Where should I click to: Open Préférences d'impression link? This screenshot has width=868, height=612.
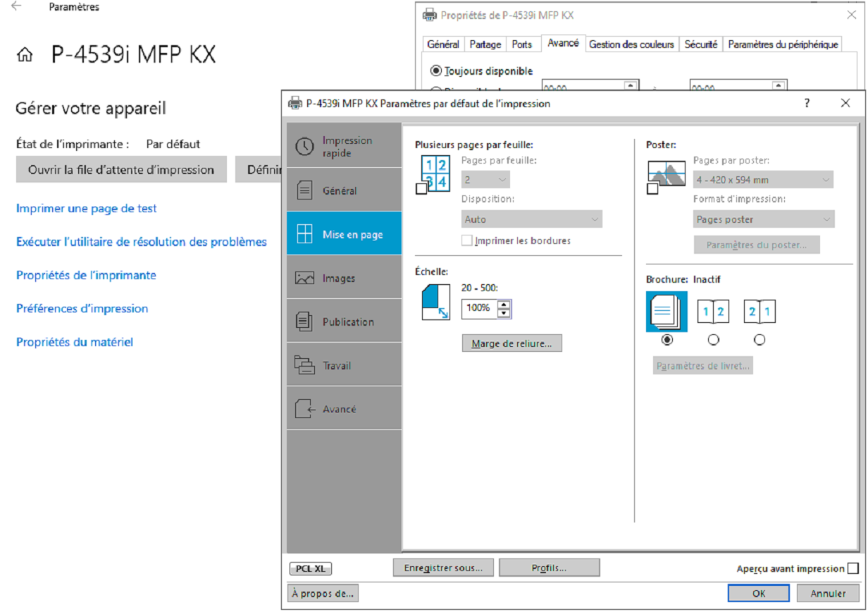tap(82, 308)
